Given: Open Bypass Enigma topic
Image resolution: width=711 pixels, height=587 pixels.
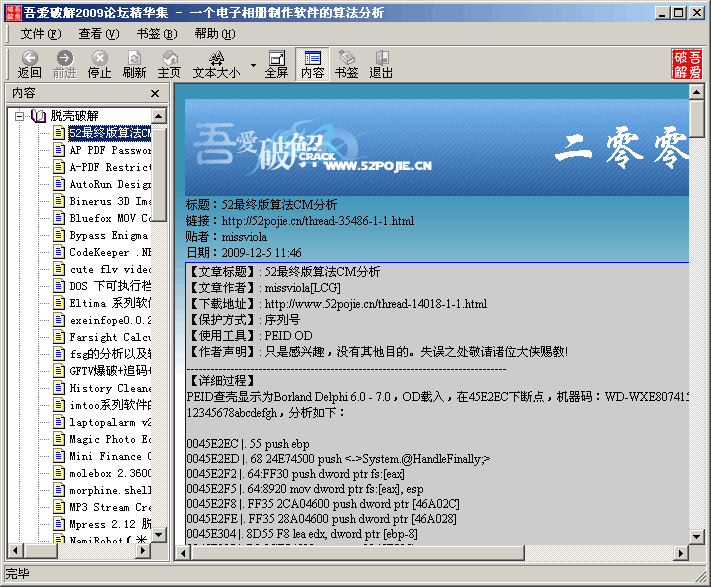Looking at the screenshot, I should point(108,235).
